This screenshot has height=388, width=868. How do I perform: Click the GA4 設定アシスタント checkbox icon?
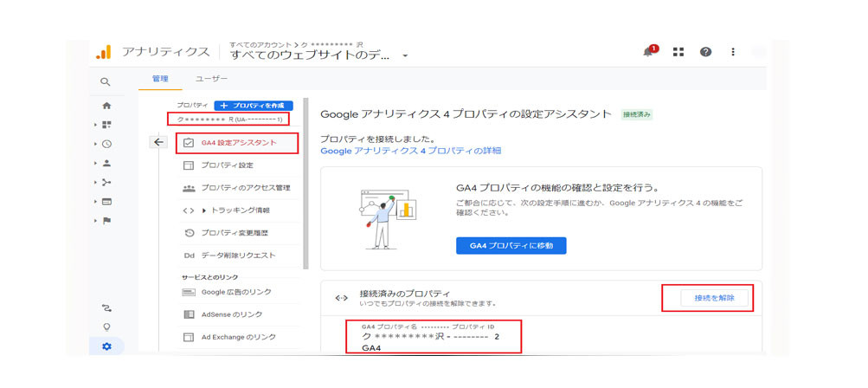click(x=188, y=142)
